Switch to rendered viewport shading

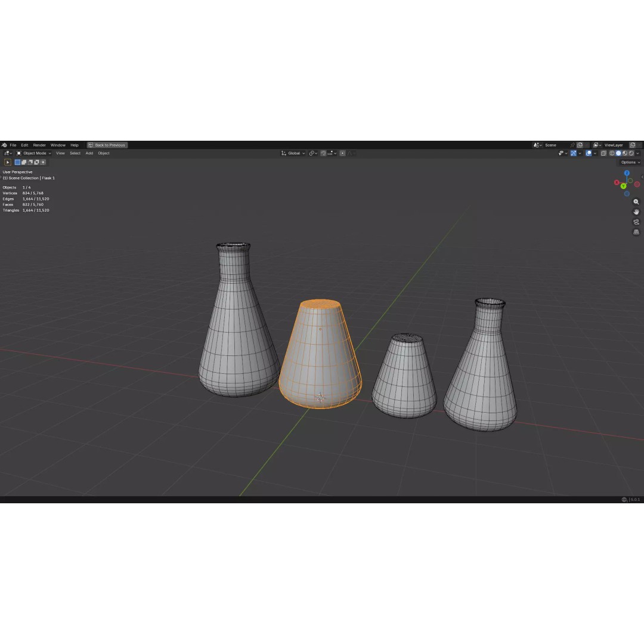(x=631, y=153)
